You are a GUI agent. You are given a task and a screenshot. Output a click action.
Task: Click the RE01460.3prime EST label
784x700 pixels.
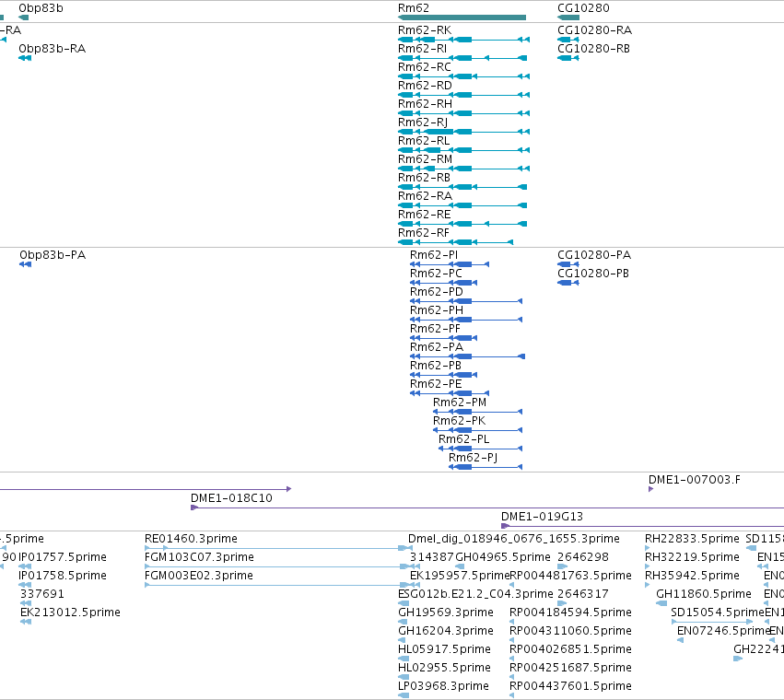point(191,539)
